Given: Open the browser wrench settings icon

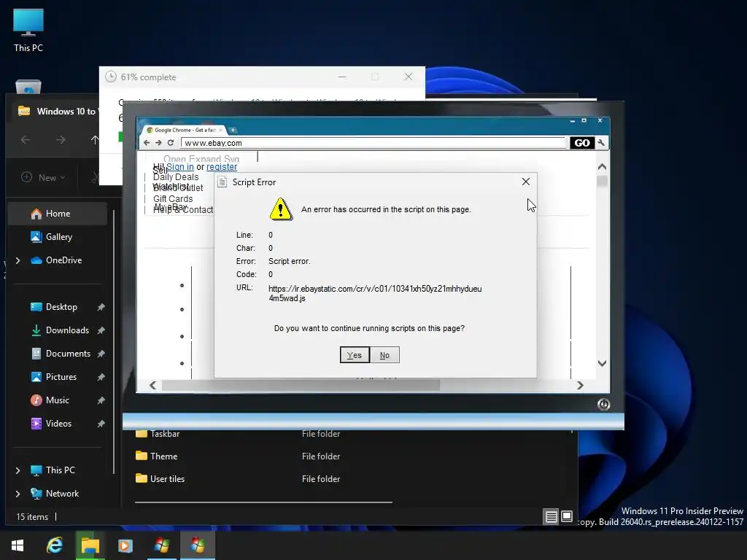Looking at the screenshot, I should [601, 143].
